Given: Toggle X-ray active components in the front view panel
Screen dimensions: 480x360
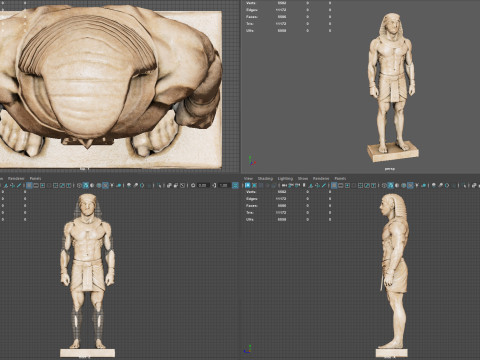Looking at the screenshot, I should [176, 185].
